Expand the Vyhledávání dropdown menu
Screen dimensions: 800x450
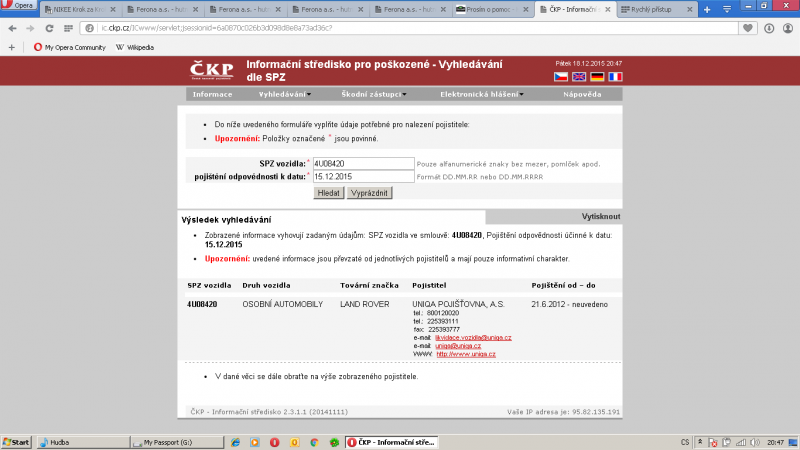(284, 94)
